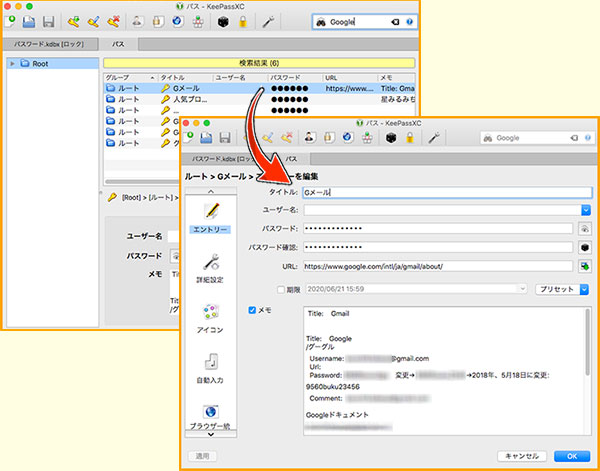Image resolution: width=600 pixels, height=471 pixels.
Task: Click キャンセル to discard edits
Action: 522,456
